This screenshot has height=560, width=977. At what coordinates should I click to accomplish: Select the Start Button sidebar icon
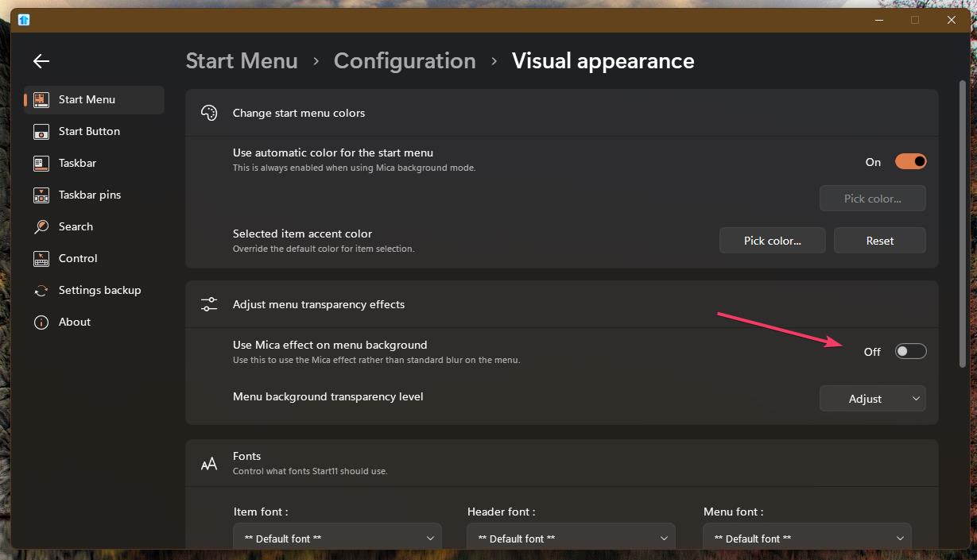41,132
